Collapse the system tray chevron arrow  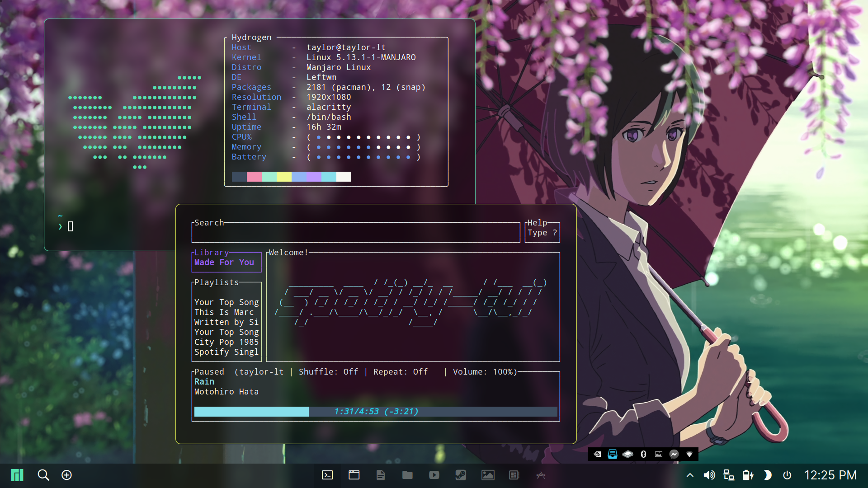click(x=690, y=475)
